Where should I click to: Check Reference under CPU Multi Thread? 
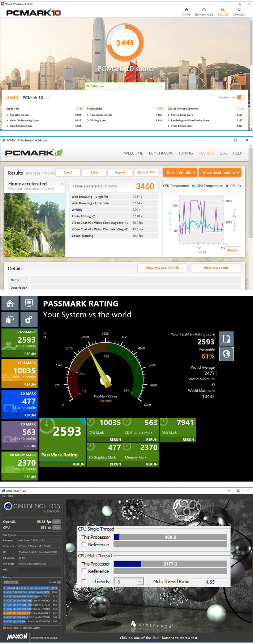84,571
